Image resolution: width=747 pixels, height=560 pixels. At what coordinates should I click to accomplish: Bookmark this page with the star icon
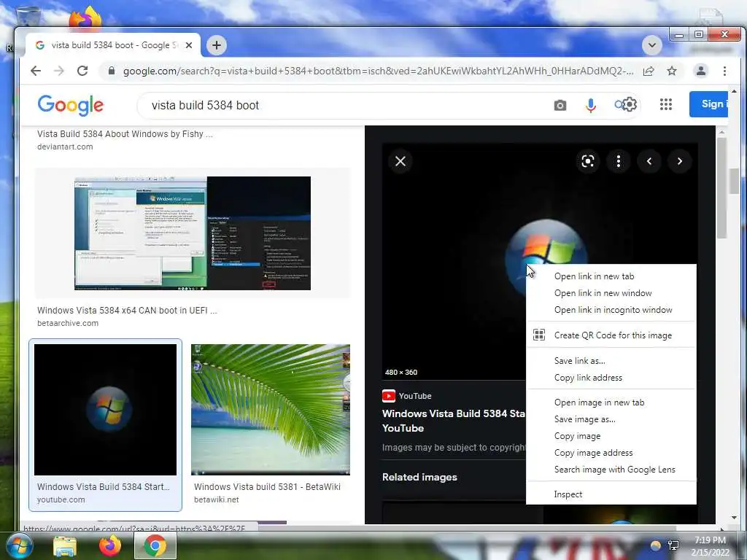672,71
